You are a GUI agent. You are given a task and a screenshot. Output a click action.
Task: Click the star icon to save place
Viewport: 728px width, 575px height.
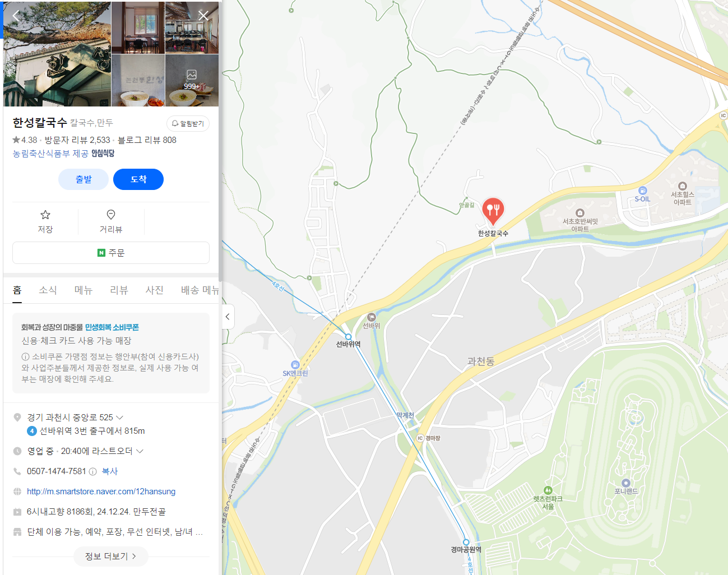(x=45, y=215)
